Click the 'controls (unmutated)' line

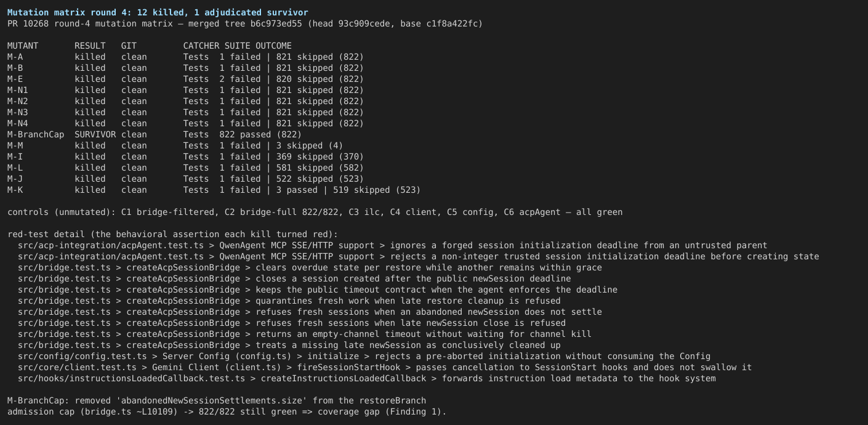(x=315, y=212)
